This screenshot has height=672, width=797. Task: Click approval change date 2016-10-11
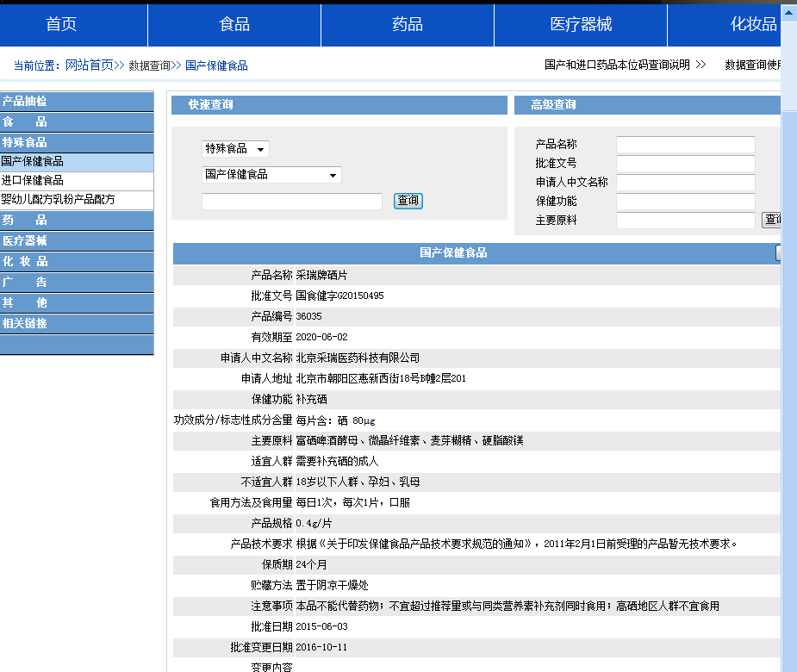(321, 648)
